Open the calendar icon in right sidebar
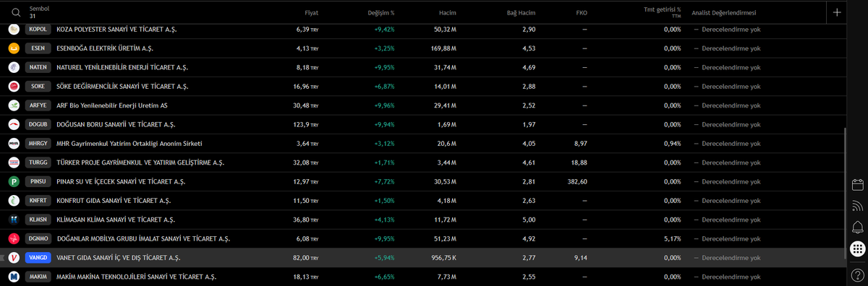Screen dimensions: 868x286 pos(858,184)
